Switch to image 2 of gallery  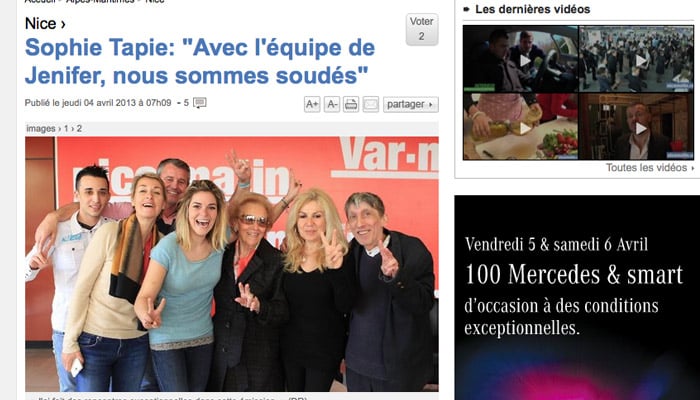click(x=79, y=129)
